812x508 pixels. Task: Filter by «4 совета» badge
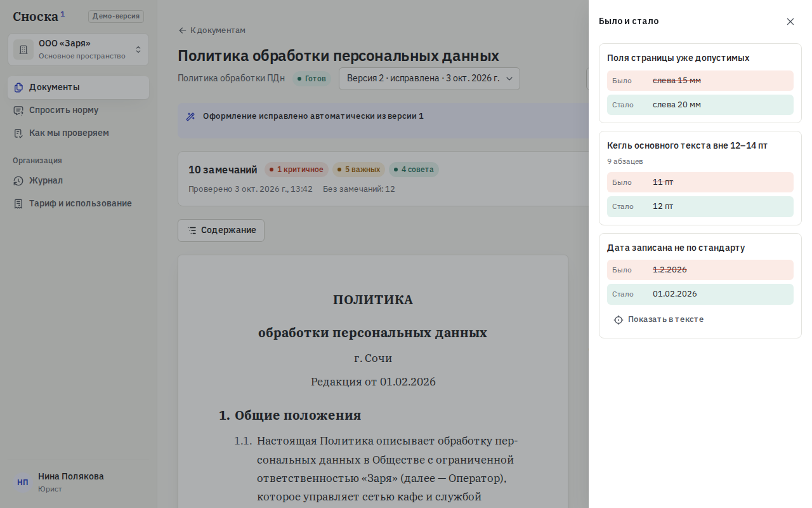414,170
